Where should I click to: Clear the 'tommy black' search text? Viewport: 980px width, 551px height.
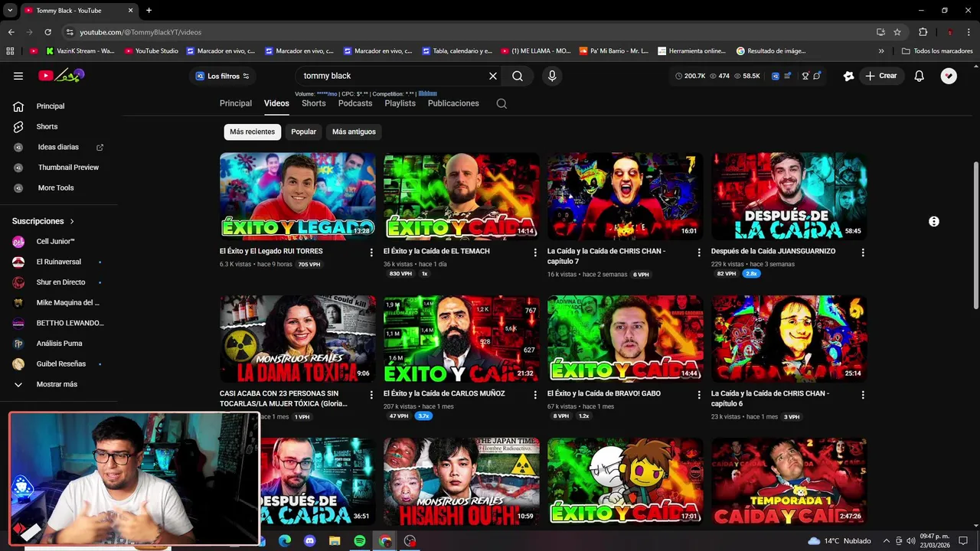[493, 76]
